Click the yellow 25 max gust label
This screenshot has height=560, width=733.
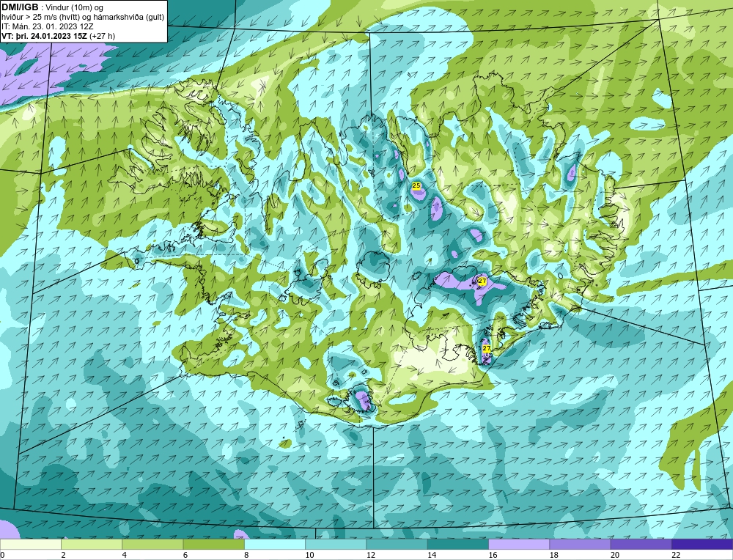coord(416,185)
